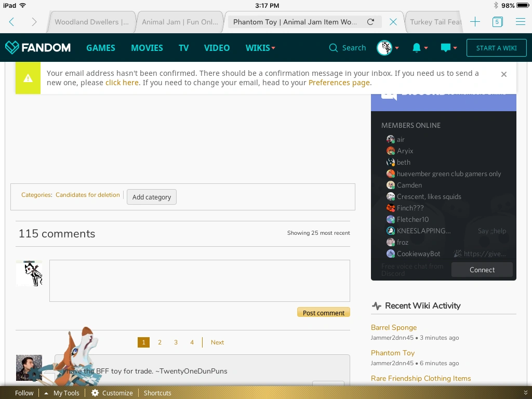Click Discord member air
This screenshot has width=532, height=399.
(x=395, y=139)
